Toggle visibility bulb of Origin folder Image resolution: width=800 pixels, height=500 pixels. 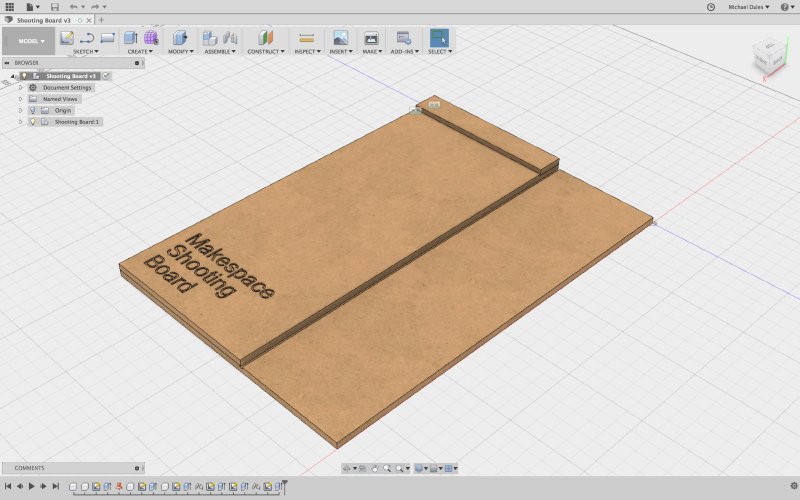pos(33,110)
